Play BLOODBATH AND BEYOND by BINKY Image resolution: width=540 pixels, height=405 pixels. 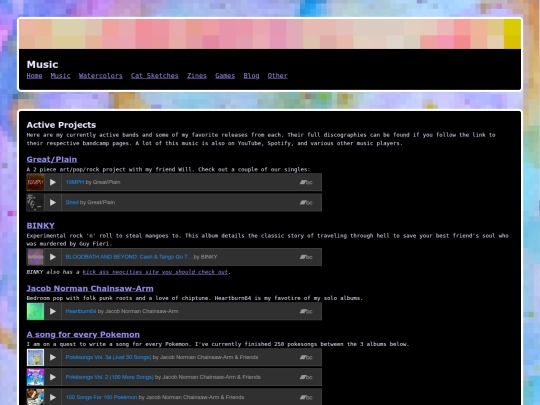tap(53, 257)
